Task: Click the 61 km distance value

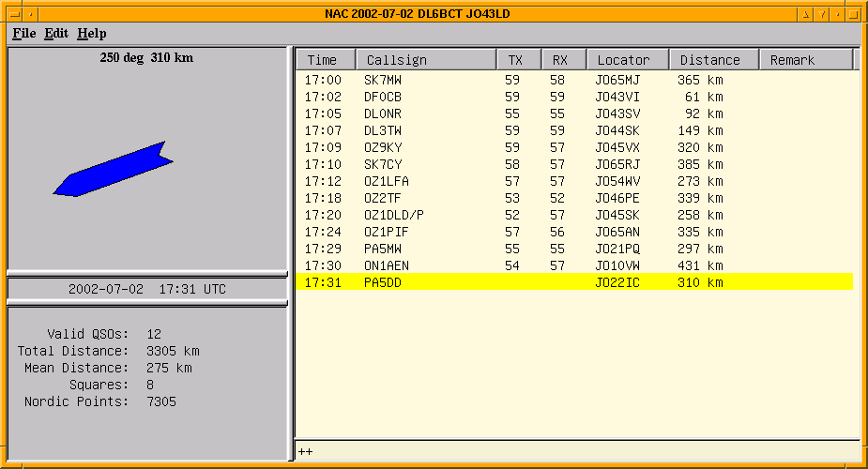Action: [x=704, y=97]
